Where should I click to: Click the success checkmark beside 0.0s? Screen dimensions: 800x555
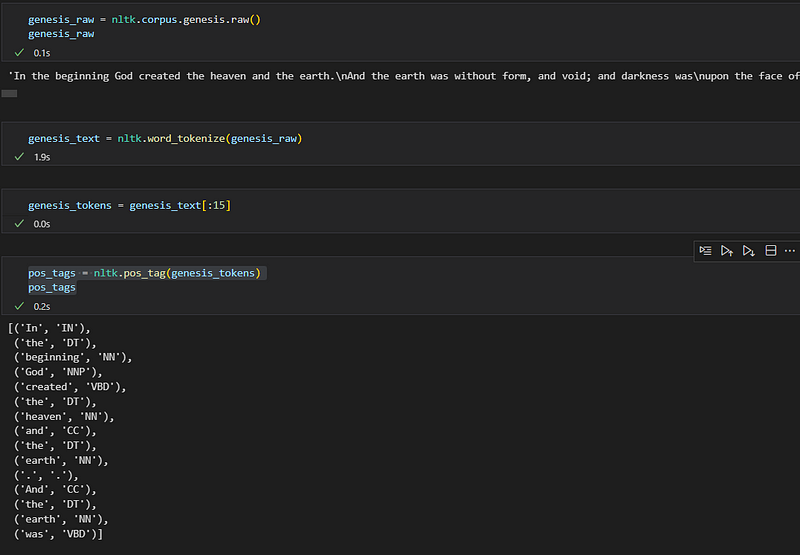19,223
